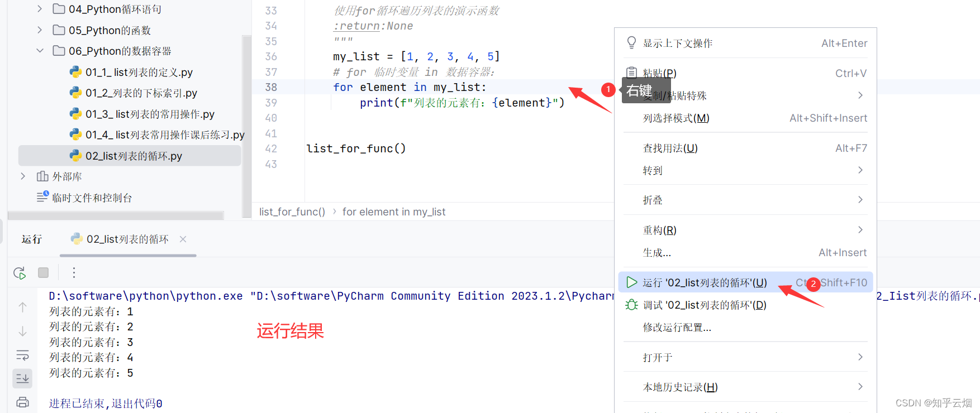Viewport: 980px width, 413px height.
Task: Select the 02_list列表的循环 run tab
Action: pyautogui.click(x=127, y=239)
